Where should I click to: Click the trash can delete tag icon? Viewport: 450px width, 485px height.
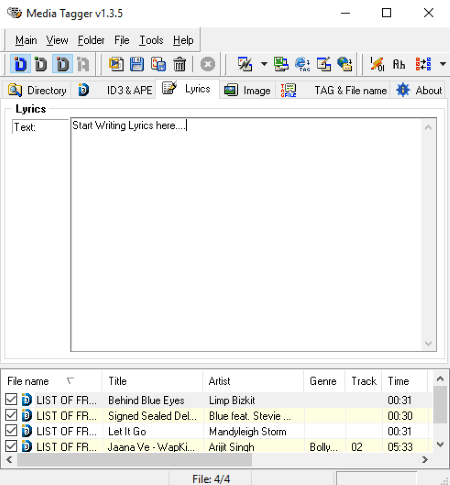click(179, 64)
